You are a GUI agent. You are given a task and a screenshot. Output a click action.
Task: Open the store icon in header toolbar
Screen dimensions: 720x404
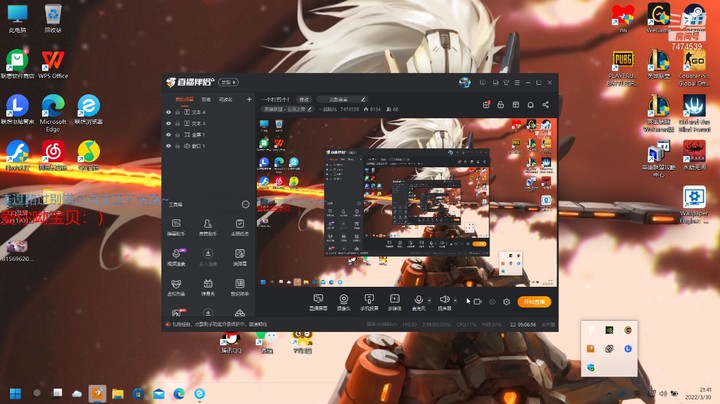point(516,105)
